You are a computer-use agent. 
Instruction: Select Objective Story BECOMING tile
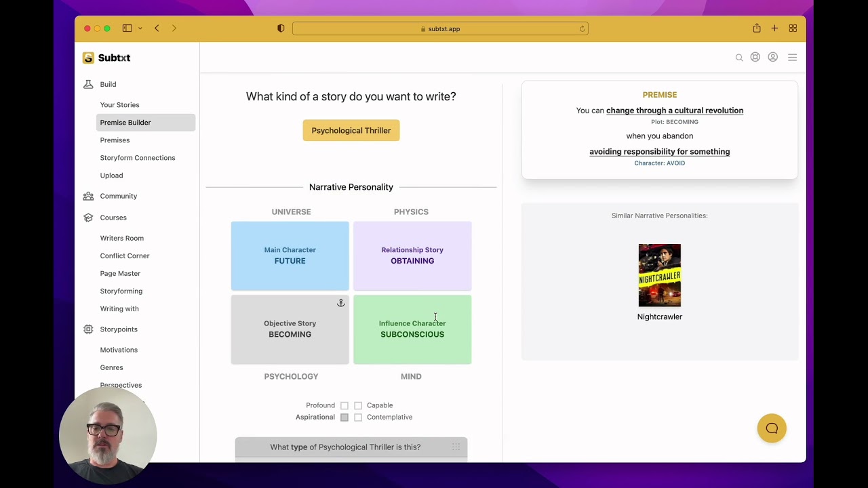(x=290, y=329)
